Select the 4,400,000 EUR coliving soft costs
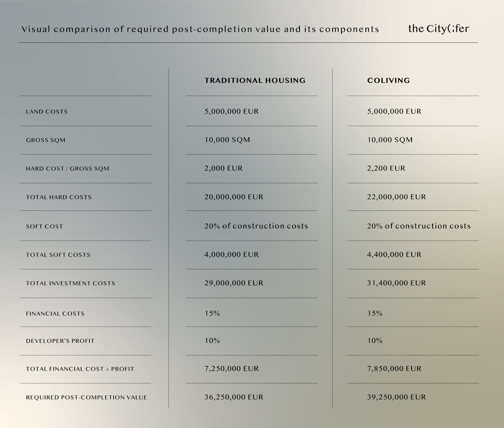The height and width of the screenshot is (428, 504). click(394, 254)
